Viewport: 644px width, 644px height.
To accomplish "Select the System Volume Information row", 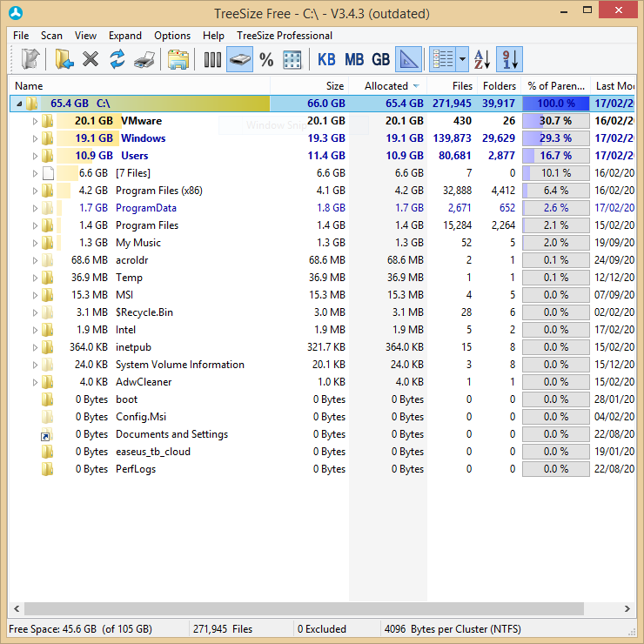I will tap(322, 365).
